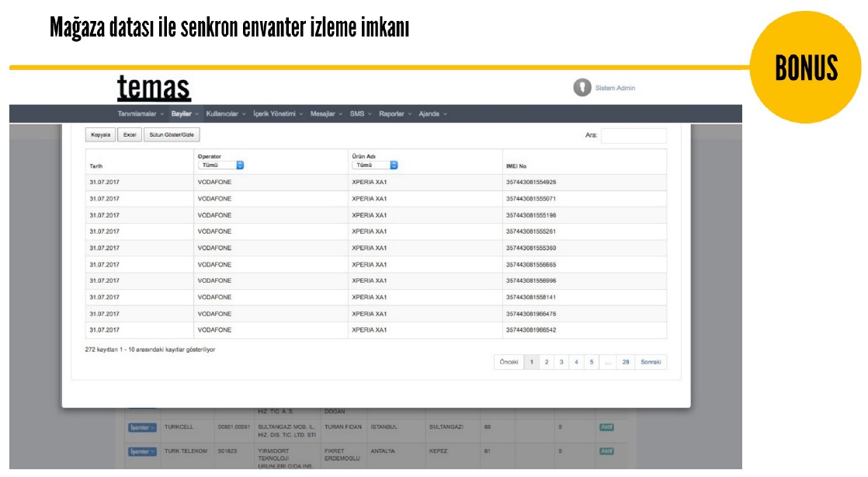Open the Ajanda menu

pos(432,113)
